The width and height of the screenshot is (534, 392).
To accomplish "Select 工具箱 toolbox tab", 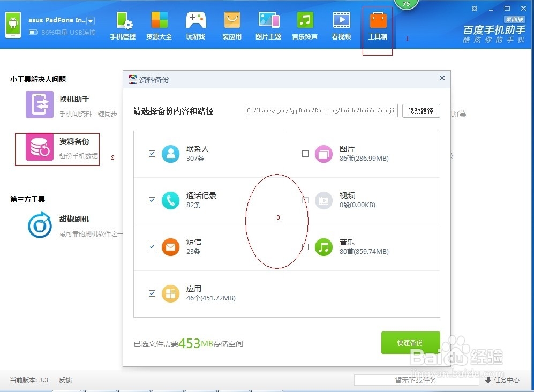I will point(378,26).
